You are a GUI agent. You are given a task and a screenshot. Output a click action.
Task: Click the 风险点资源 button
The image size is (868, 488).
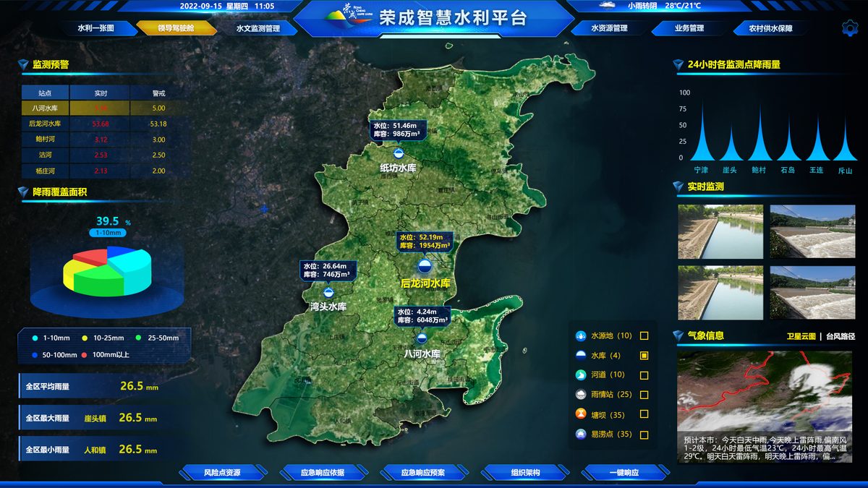pyautogui.click(x=222, y=473)
